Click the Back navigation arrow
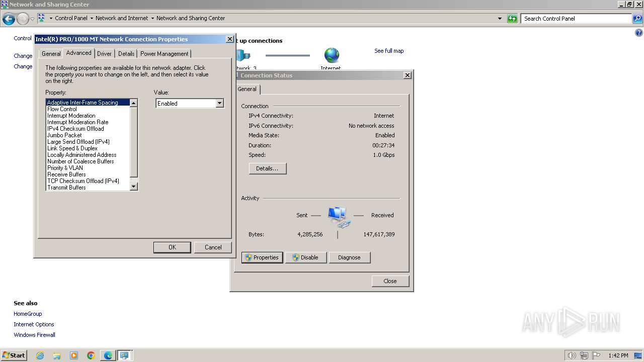The image size is (644, 362). pos(9,19)
